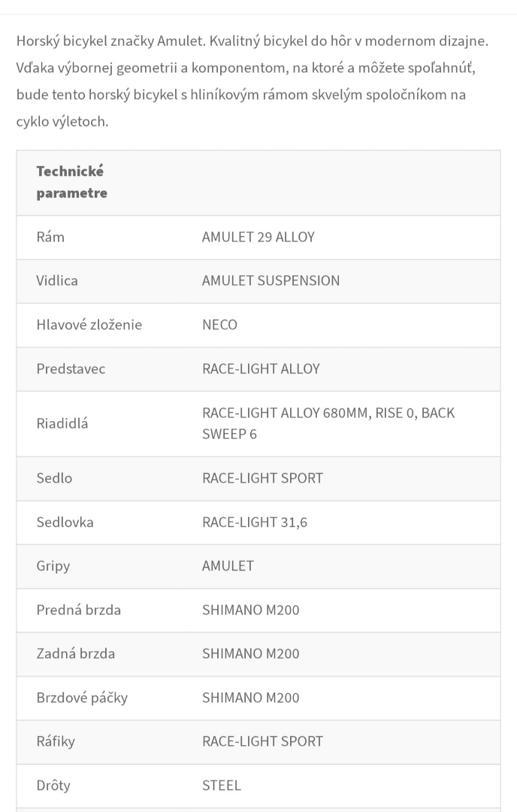The width and height of the screenshot is (517, 812).
Task: Click the RACE-LIGHT ALLOY stem value
Action: [x=261, y=368]
